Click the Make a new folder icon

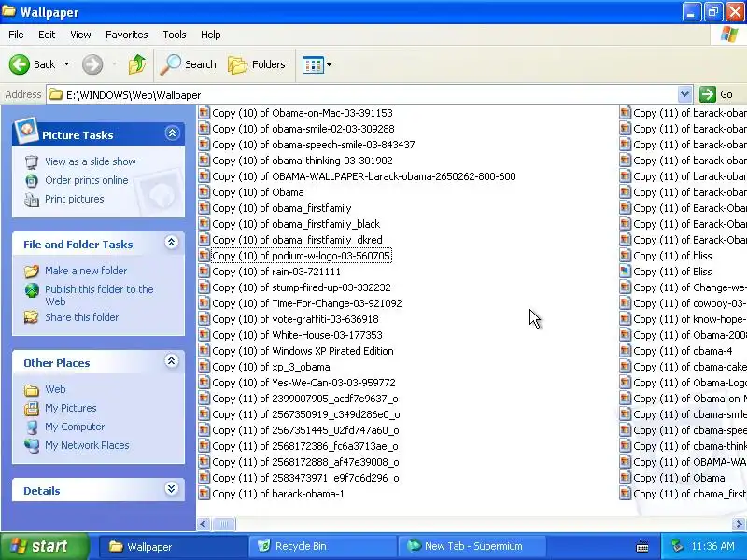(32, 271)
